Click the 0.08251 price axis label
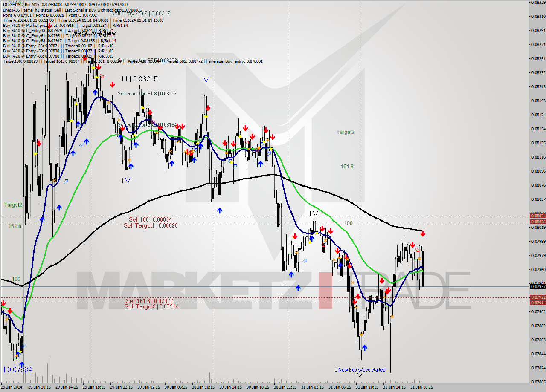This screenshot has width=546, height=392. (x=538, y=58)
